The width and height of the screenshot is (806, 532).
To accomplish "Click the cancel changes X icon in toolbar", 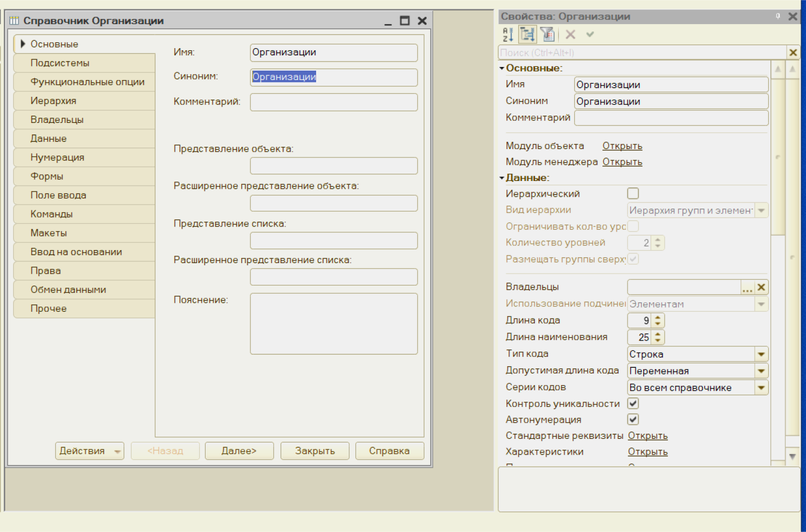I will (570, 35).
